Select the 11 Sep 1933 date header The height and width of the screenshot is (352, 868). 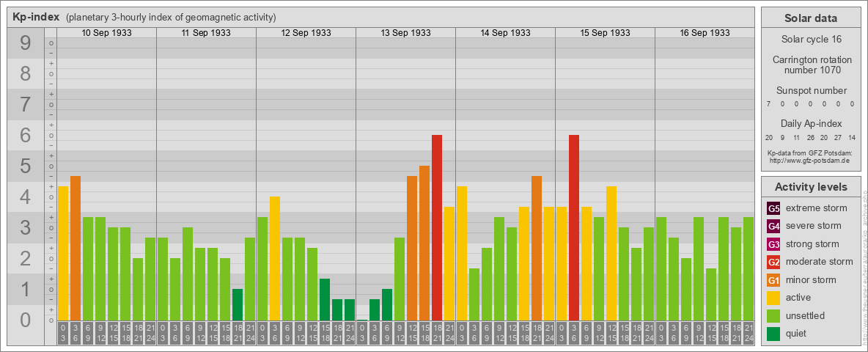[206, 33]
